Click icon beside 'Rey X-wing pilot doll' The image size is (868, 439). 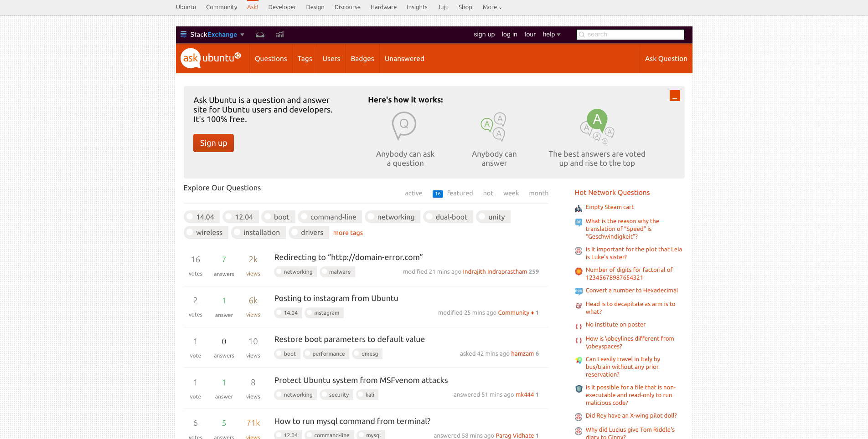tap(579, 417)
